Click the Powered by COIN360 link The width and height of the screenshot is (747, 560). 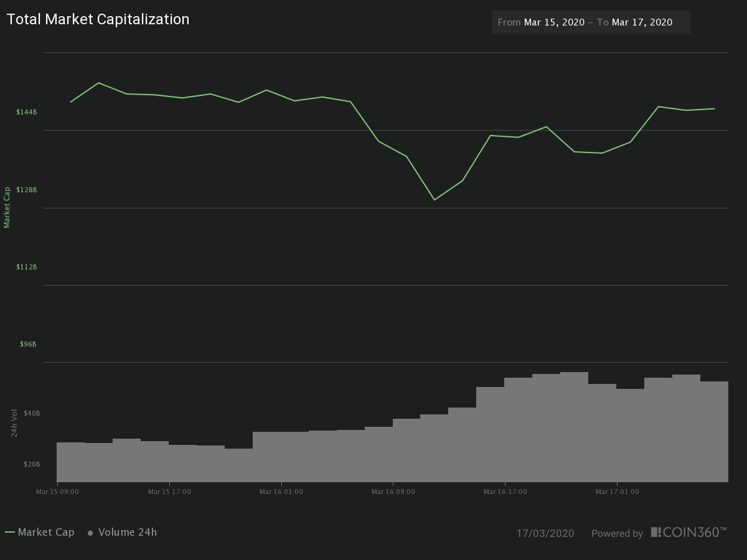pyautogui.click(x=618, y=533)
